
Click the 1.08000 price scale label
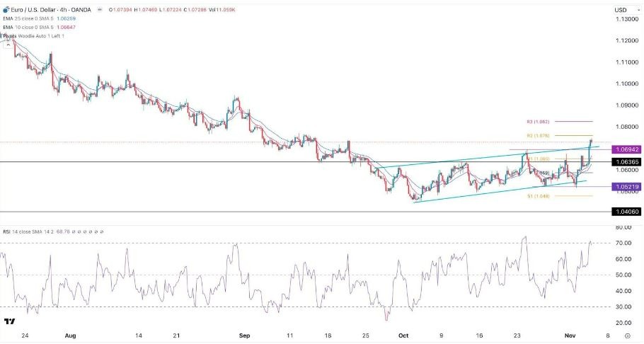coord(626,127)
